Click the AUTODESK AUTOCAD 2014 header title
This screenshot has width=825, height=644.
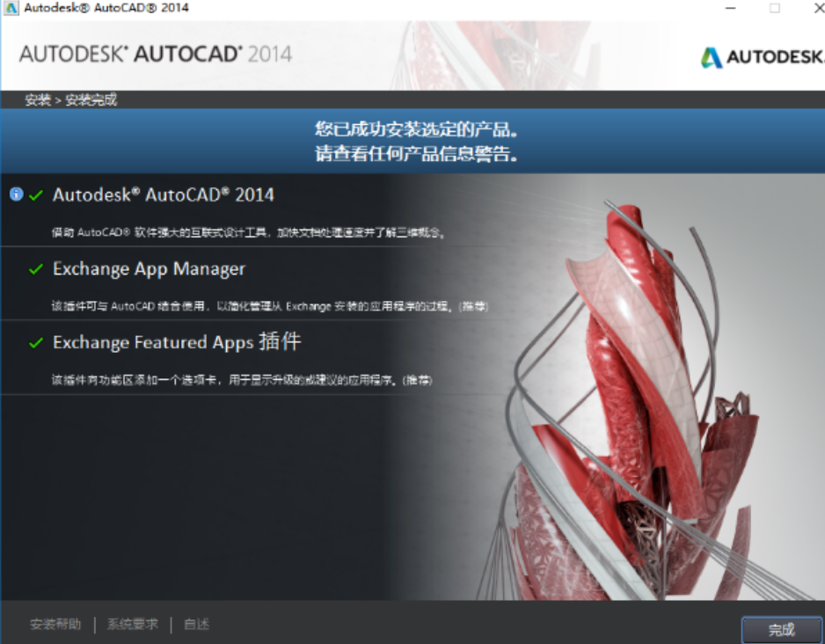[155, 55]
